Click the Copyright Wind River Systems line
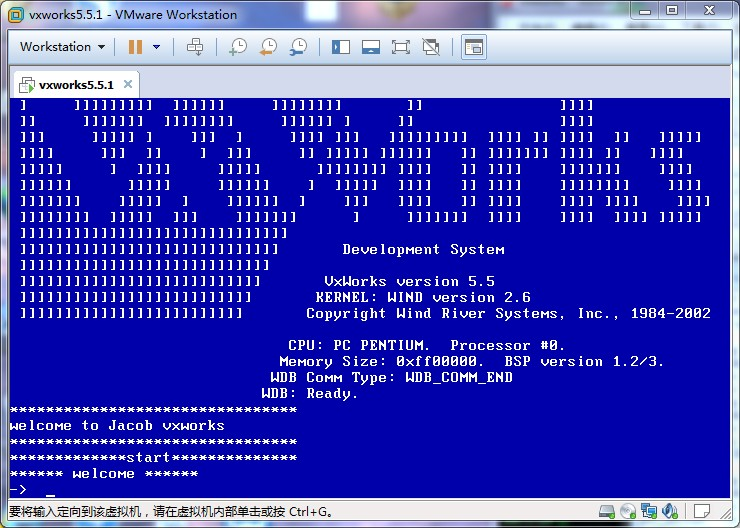The image size is (740, 528). point(508,313)
